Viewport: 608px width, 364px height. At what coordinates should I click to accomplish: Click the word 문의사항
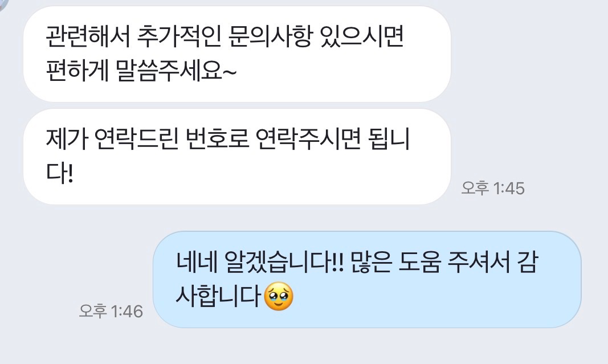270,37
